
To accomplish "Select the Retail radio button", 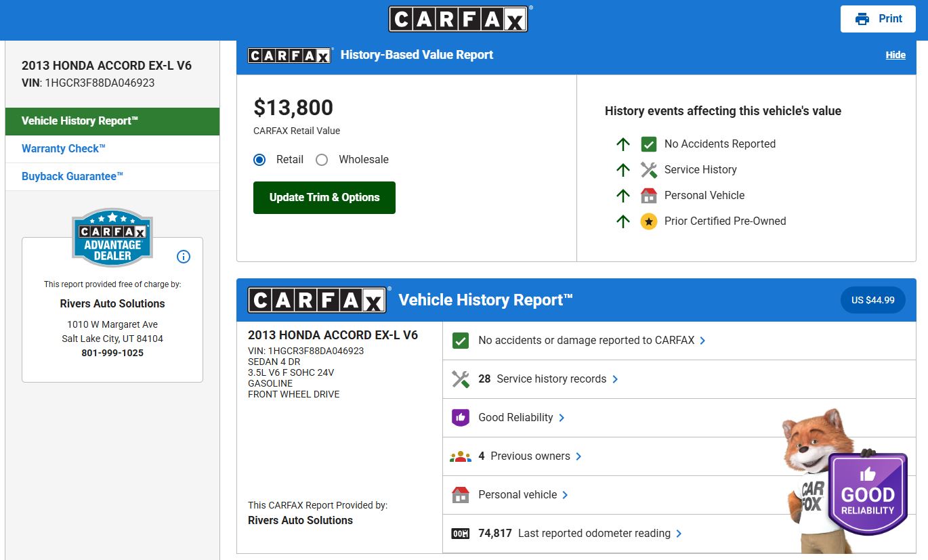I will [x=259, y=160].
